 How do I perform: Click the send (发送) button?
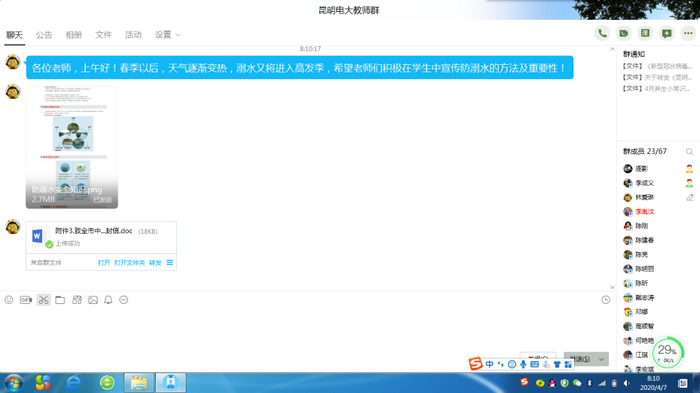[x=580, y=359]
